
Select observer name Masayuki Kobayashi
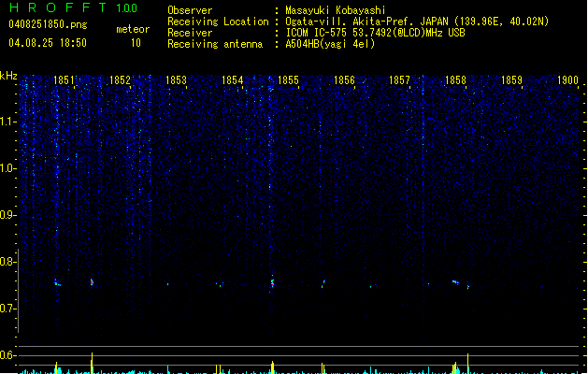(x=336, y=10)
